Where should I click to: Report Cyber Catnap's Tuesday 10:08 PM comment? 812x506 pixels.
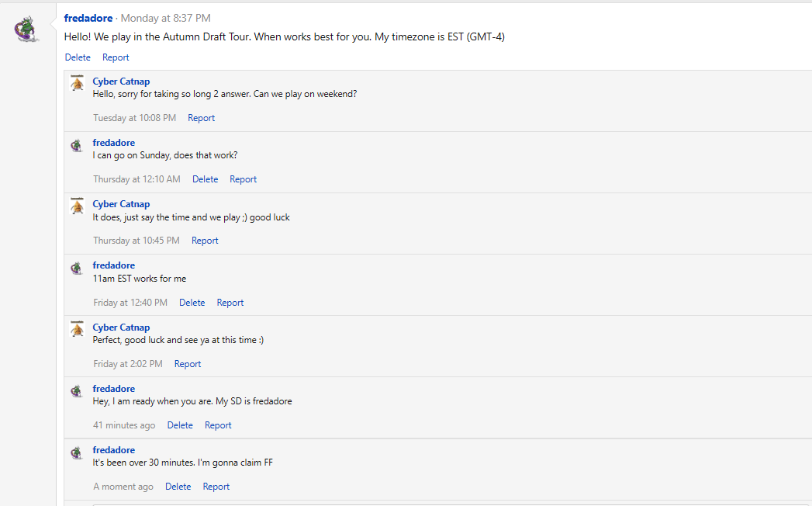coord(201,118)
